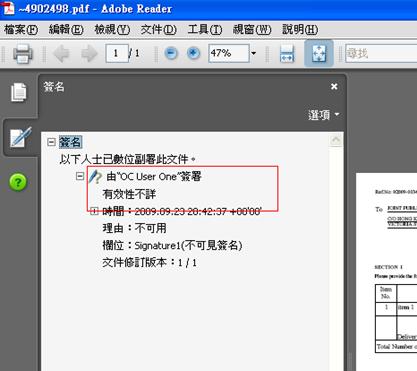Open the 文件(D) menu
Viewport: 417px width, 371px height.
click(159, 30)
